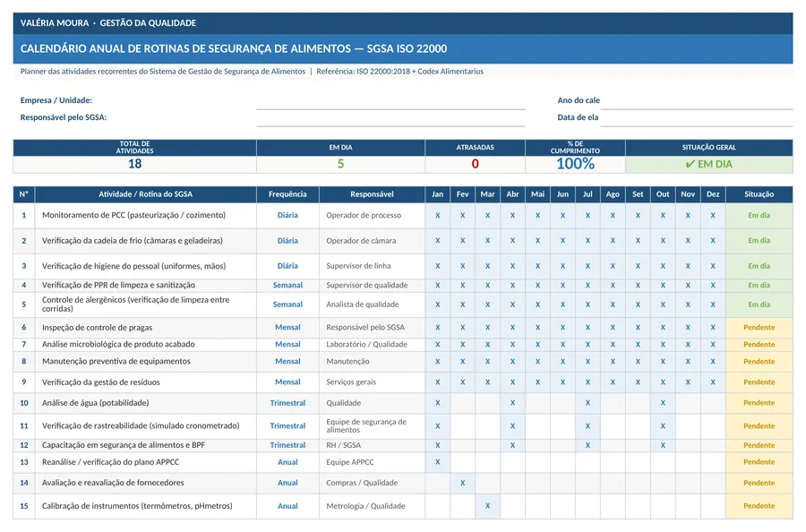Screen dimensions: 806x532
Task: Click 'Laboratório / Qualidade' responsible cell
Action: (372, 345)
